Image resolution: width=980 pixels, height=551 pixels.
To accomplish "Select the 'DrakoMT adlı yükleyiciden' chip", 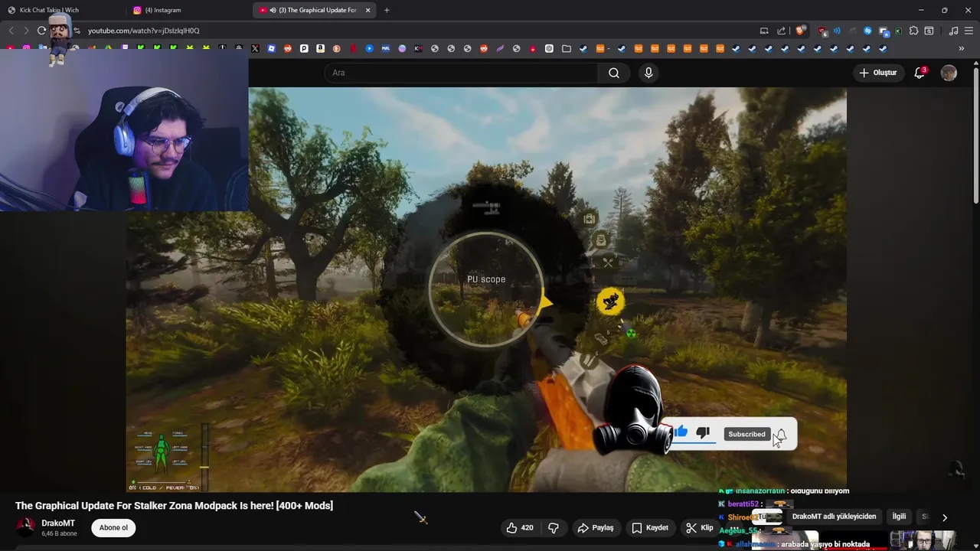I will click(834, 517).
